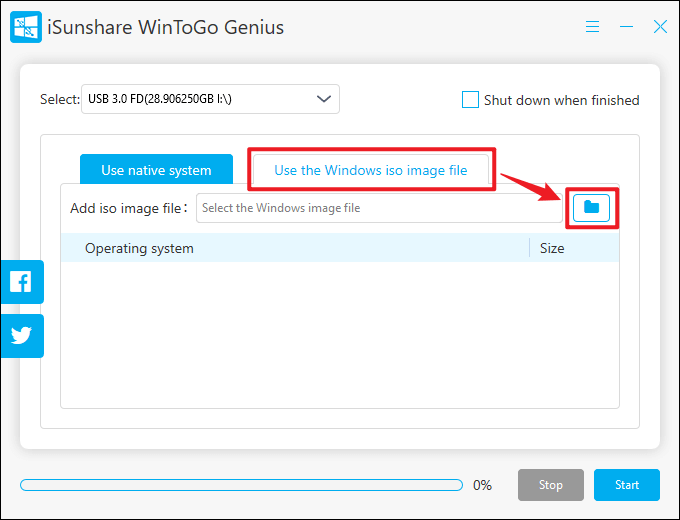The image size is (680, 520).
Task: Click the Size column header
Action: (574, 248)
